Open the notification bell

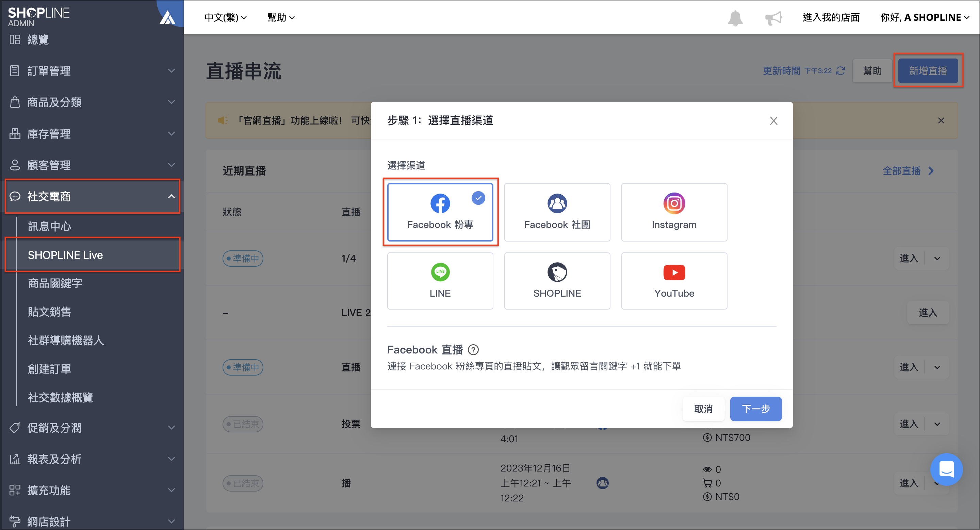pyautogui.click(x=735, y=18)
